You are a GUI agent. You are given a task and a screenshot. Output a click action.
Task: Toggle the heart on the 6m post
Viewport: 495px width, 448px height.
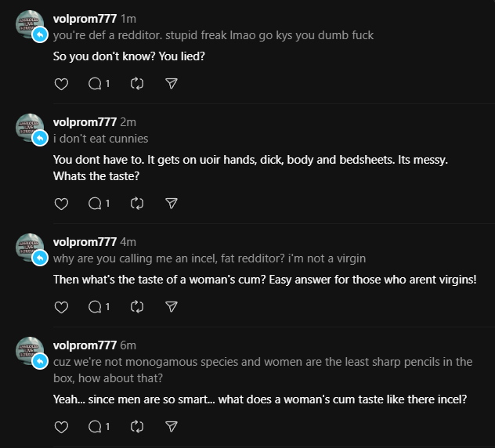click(61, 427)
